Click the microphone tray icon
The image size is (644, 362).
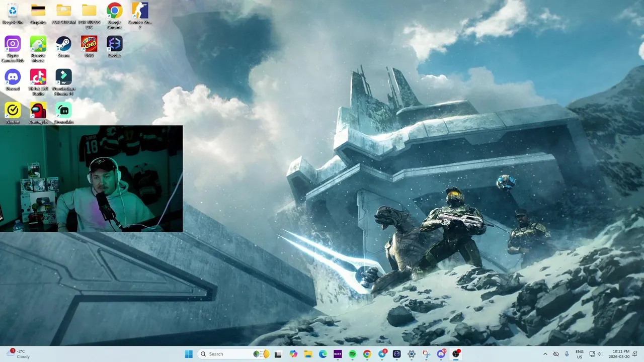tap(567, 354)
